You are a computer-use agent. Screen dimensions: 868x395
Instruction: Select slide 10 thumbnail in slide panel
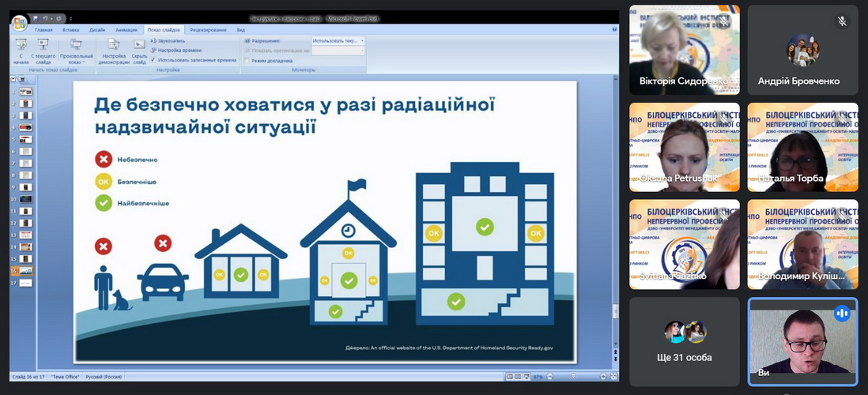(25, 199)
